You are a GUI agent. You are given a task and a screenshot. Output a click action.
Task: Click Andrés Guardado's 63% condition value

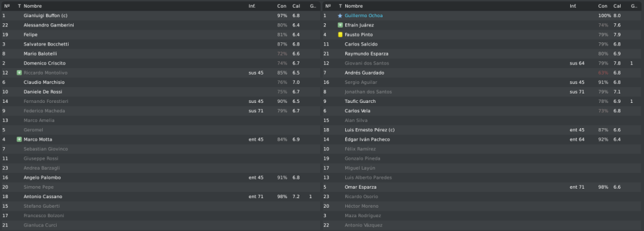pyautogui.click(x=603, y=73)
